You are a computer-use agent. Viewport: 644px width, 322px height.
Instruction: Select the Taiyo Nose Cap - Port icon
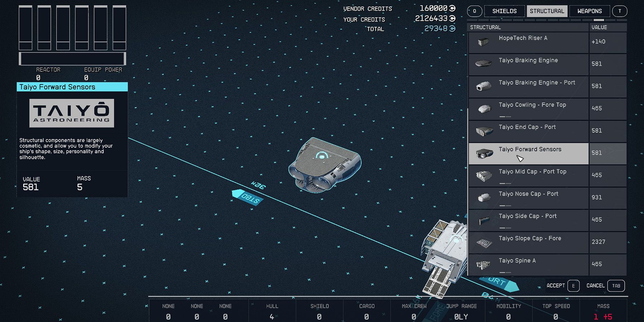point(484,197)
